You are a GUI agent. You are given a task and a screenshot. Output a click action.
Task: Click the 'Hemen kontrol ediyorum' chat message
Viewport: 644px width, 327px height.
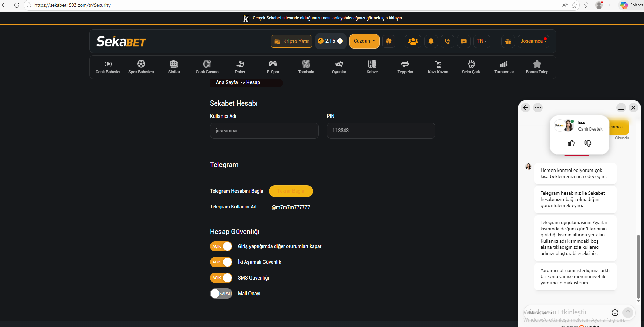pyautogui.click(x=575, y=174)
